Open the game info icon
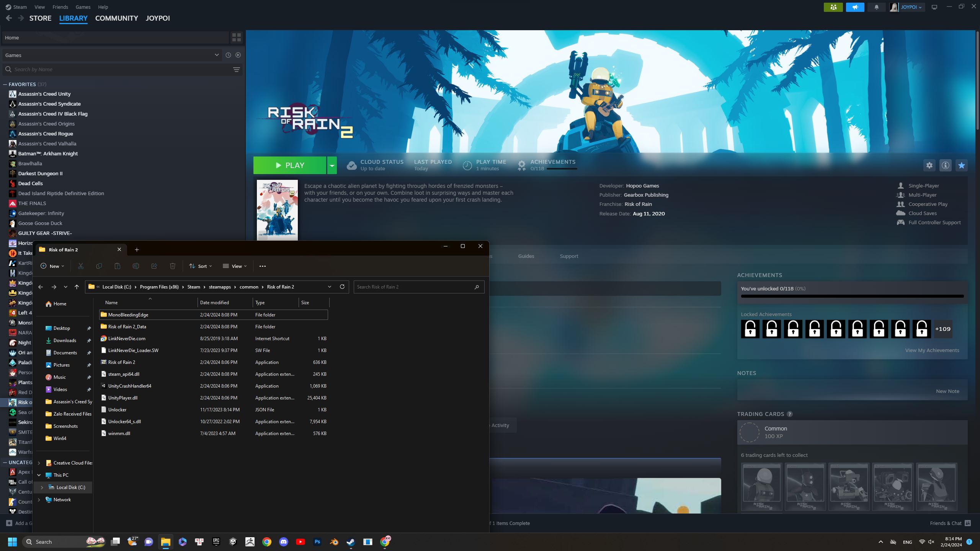The height and width of the screenshot is (551, 980). [x=945, y=165]
